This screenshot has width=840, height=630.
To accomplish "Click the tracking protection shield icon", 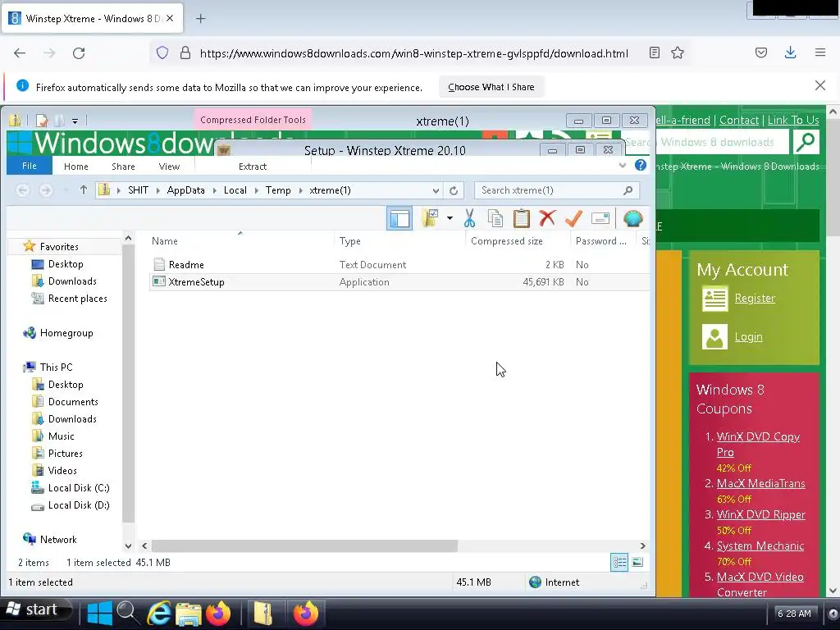I will [x=162, y=52].
